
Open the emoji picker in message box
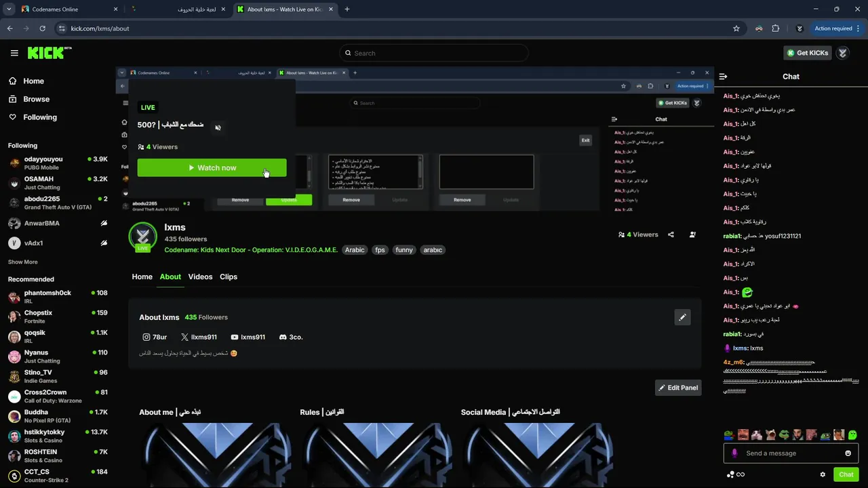848,453
